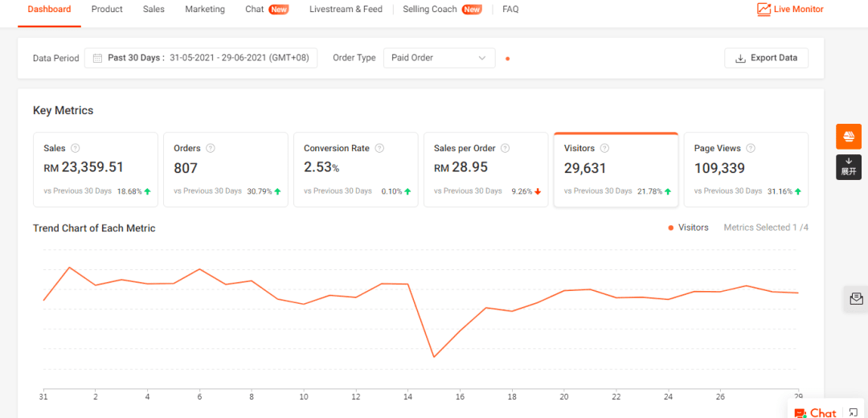
Task: Switch to the Product tab
Action: pyautogui.click(x=107, y=10)
